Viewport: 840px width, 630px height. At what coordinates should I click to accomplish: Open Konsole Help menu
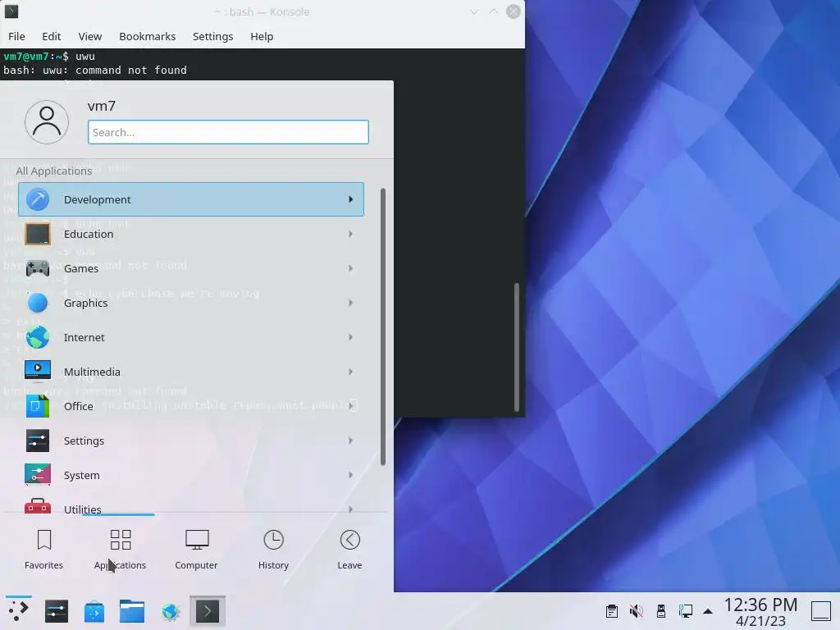pyautogui.click(x=262, y=36)
